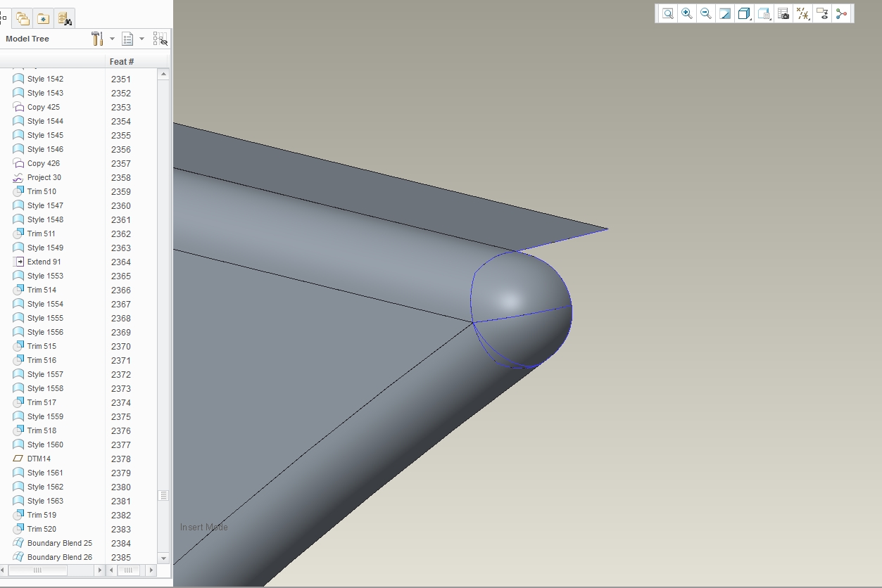Select the Trim 520 feature
Image resolution: width=882 pixels, height=588 pixels.
(x=42, y=529)
